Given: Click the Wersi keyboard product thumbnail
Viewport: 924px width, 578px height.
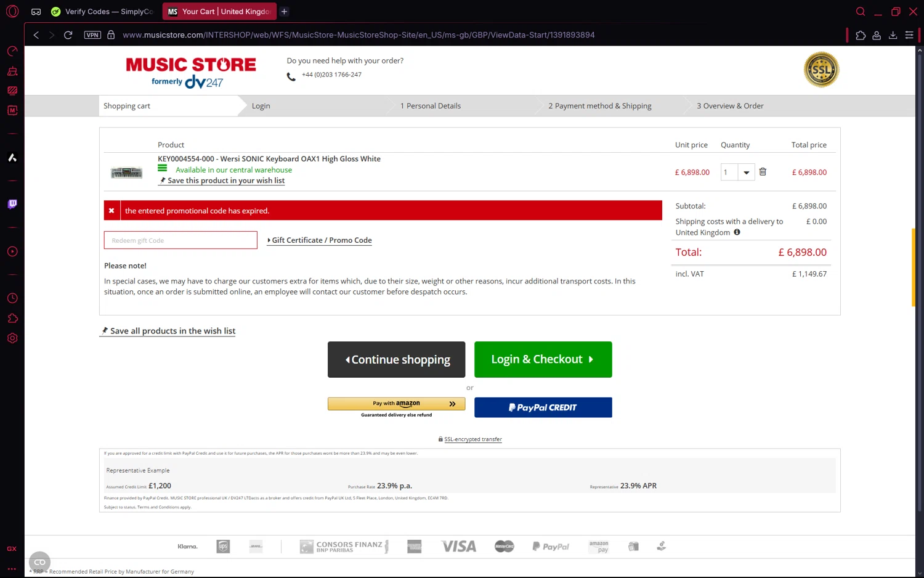Looking at the screenshot, I should coord(126,173).
